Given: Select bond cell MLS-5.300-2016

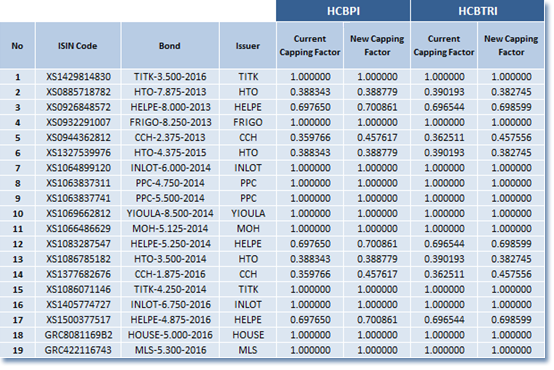Looking at the screenshot, I should pos(170,350).
